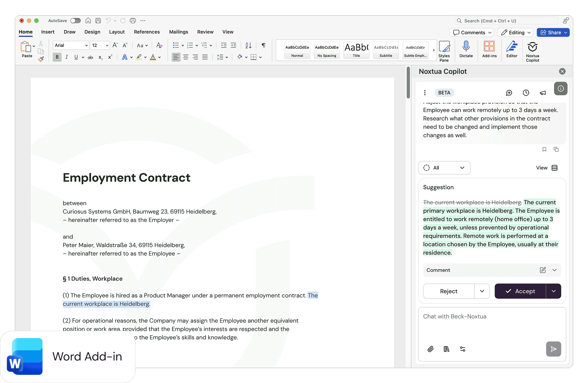Apply the yellow text highlight color
Viewport: 588px width, 383px height.
click(x=139, y=57)
